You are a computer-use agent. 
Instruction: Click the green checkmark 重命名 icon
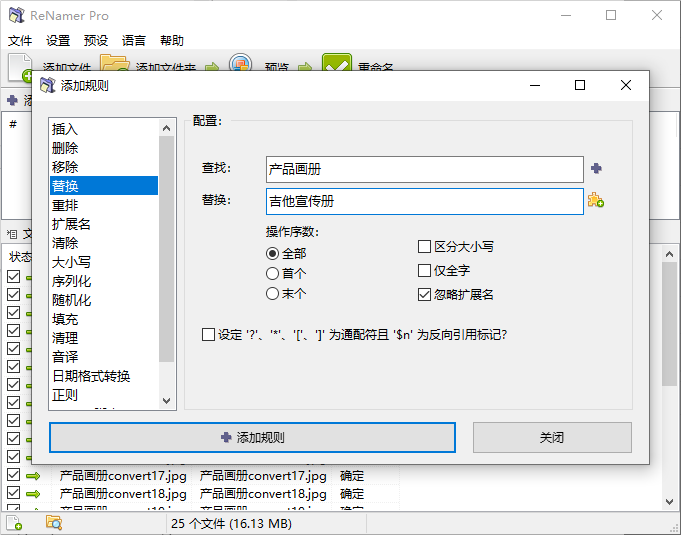[x=337, y=63]
